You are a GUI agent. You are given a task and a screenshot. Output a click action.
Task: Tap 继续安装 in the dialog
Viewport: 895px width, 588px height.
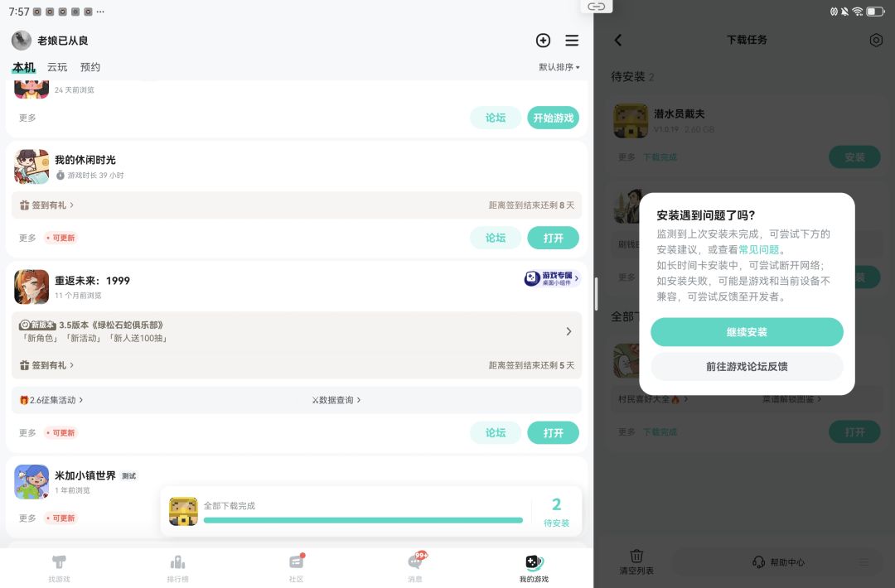point(747,332)
